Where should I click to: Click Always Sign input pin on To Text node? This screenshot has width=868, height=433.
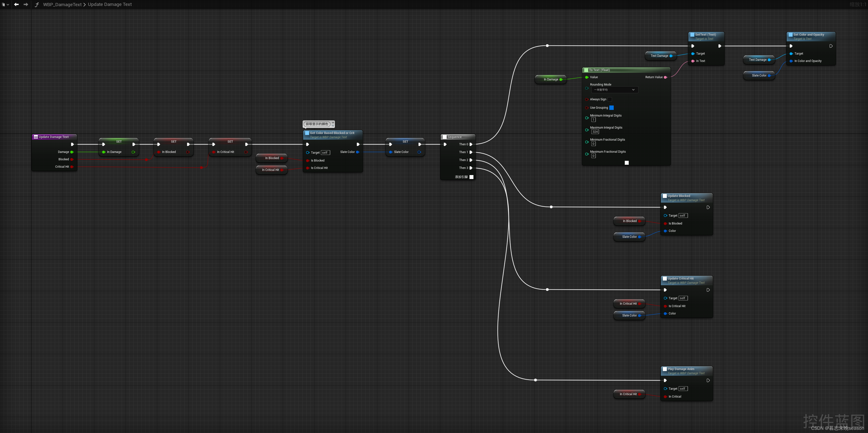point(587,100)
